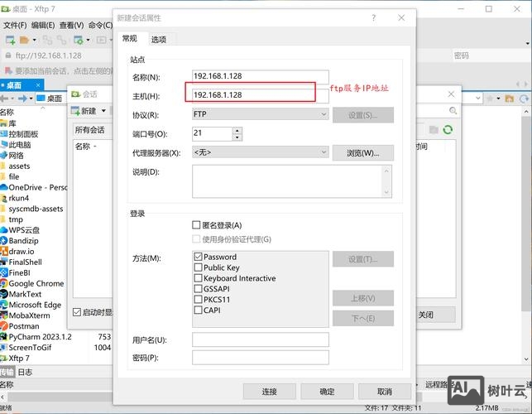
Task: Click the 网络 item in file list
Action: pos(12,155)
